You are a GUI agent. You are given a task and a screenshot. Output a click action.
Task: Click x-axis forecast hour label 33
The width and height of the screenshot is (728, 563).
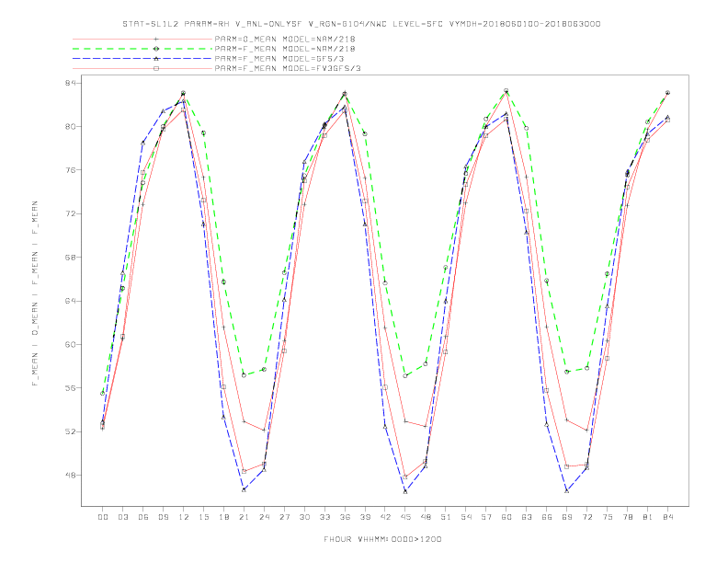324,517
